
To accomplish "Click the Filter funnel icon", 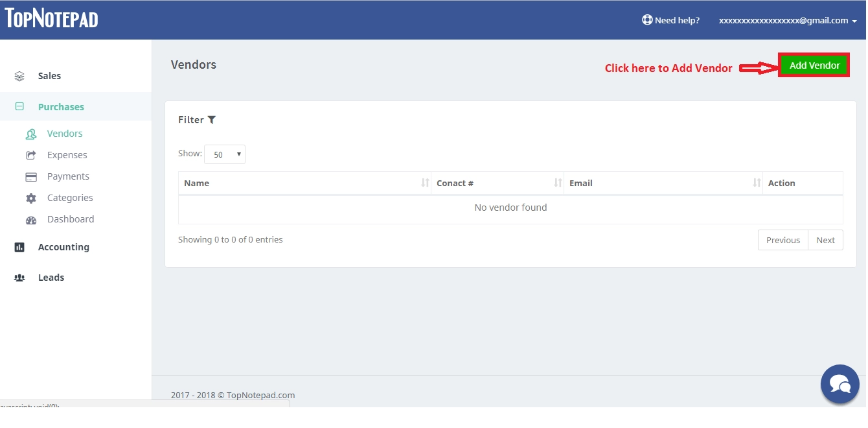I will coord(212,120).
